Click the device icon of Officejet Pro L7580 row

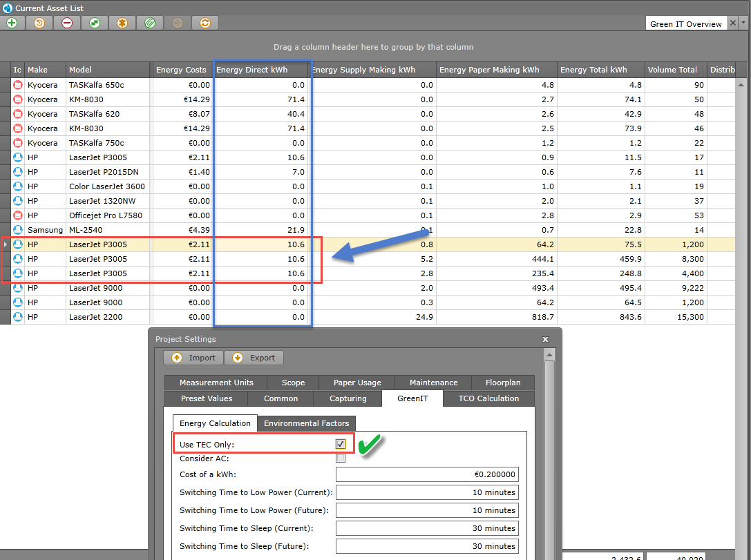pyautogui.click(x=18, y=215)
